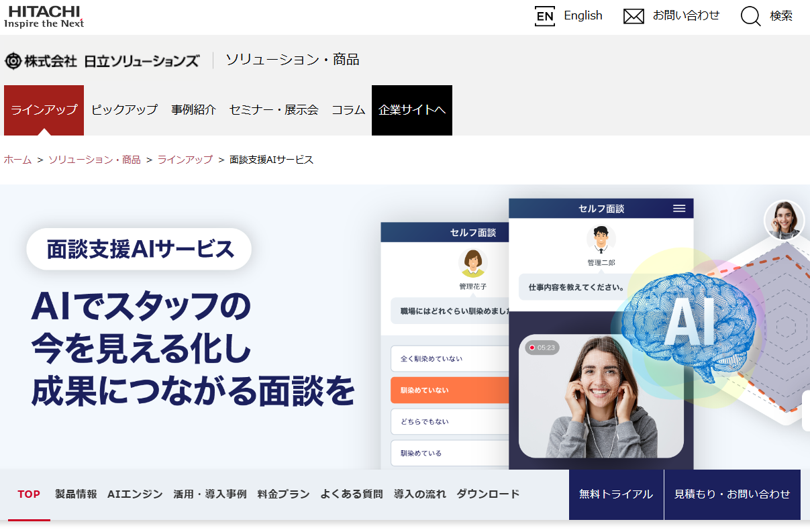Click ソリューション・商品 breadcrumb link
Image resolution: width=810 pixels, height=532 pixels.
95,160
